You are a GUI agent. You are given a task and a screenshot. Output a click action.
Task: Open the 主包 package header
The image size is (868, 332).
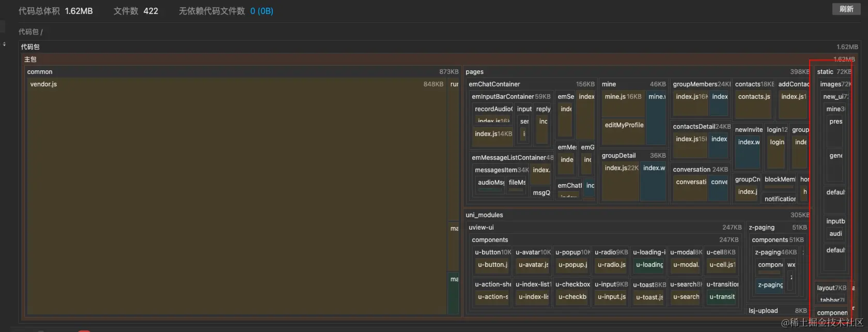(x=439, y=59)
